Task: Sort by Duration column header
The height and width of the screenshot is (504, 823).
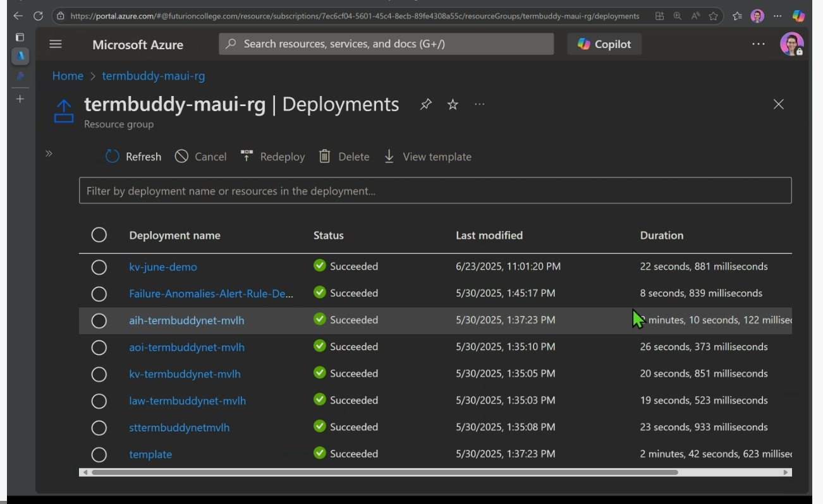Action: click(662, 235)
